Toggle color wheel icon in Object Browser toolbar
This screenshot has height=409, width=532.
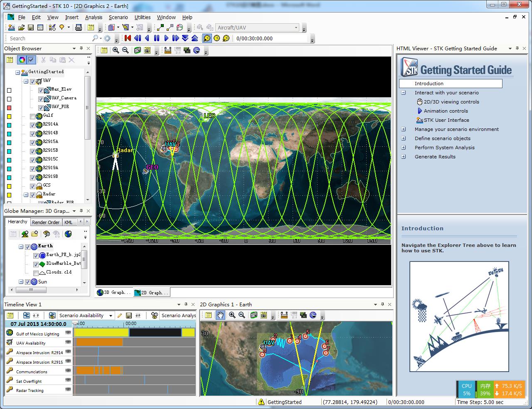(22, 60)
